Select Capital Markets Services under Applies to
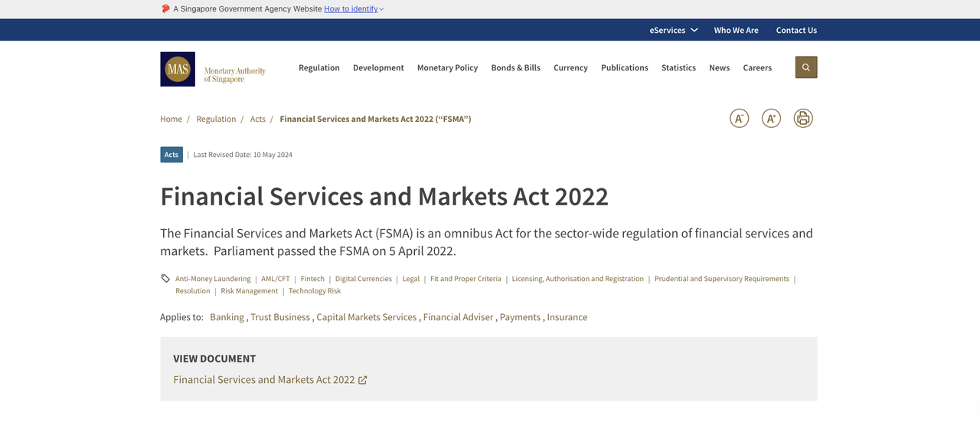980x429 pixels. click(366, 317)
